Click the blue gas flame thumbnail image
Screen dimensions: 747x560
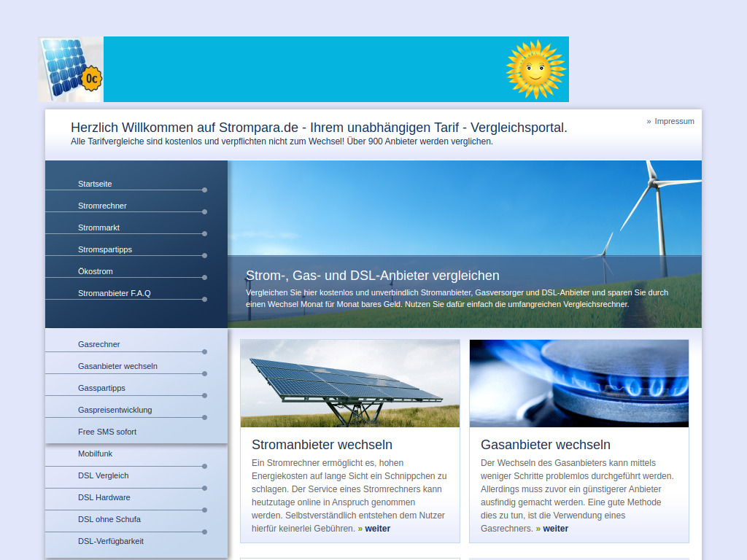pyautogui.click(x=578, y=382)
